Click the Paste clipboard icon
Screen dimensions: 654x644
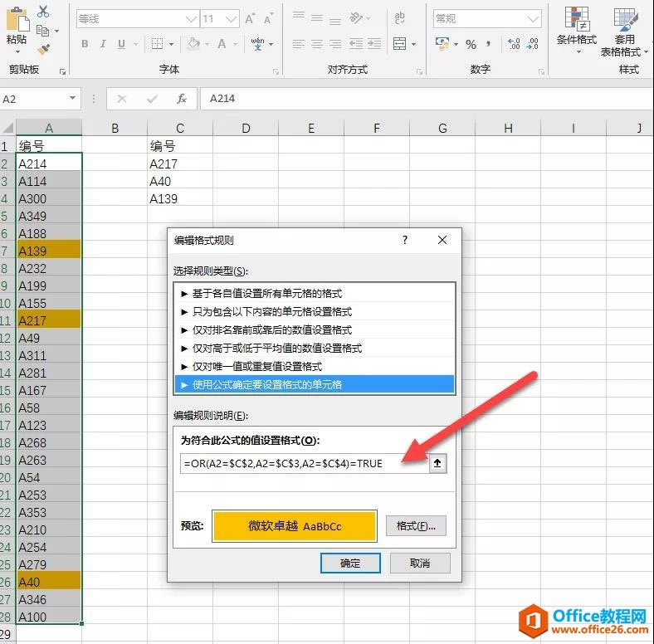[x=17, y=19]
